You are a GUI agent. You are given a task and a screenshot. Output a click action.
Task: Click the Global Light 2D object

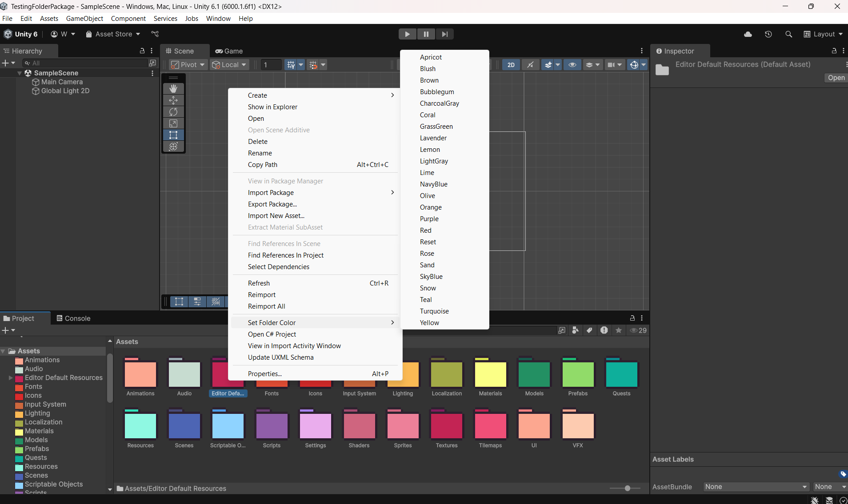pyautogui.click(x=65, y=91)
